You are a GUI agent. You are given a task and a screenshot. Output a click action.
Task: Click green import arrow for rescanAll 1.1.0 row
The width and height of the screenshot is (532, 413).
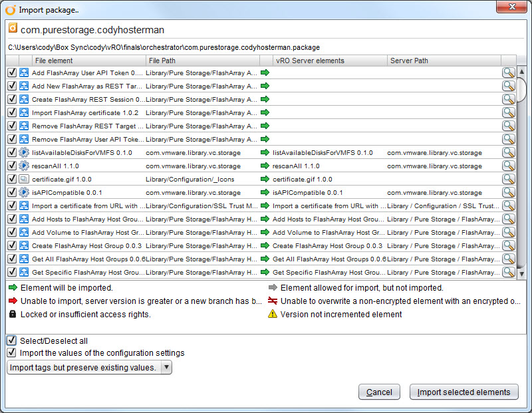[265, 166]
